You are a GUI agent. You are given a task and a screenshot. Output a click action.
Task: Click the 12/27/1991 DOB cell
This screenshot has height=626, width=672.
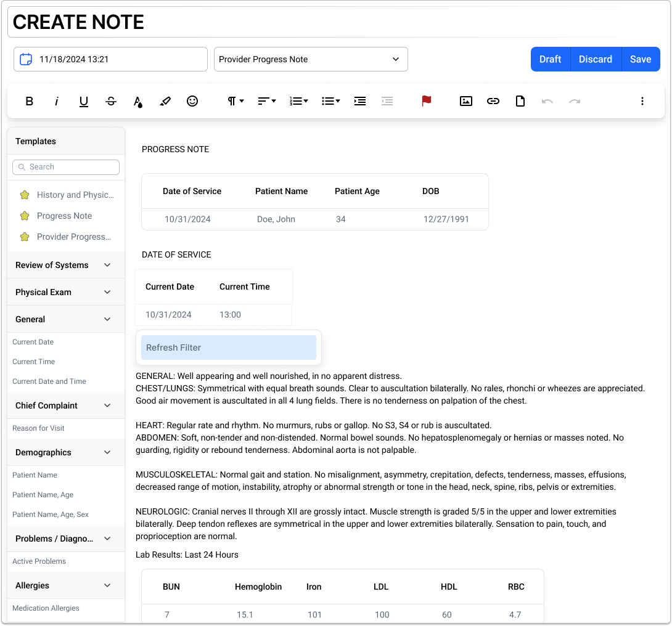(x=446, y=219)
